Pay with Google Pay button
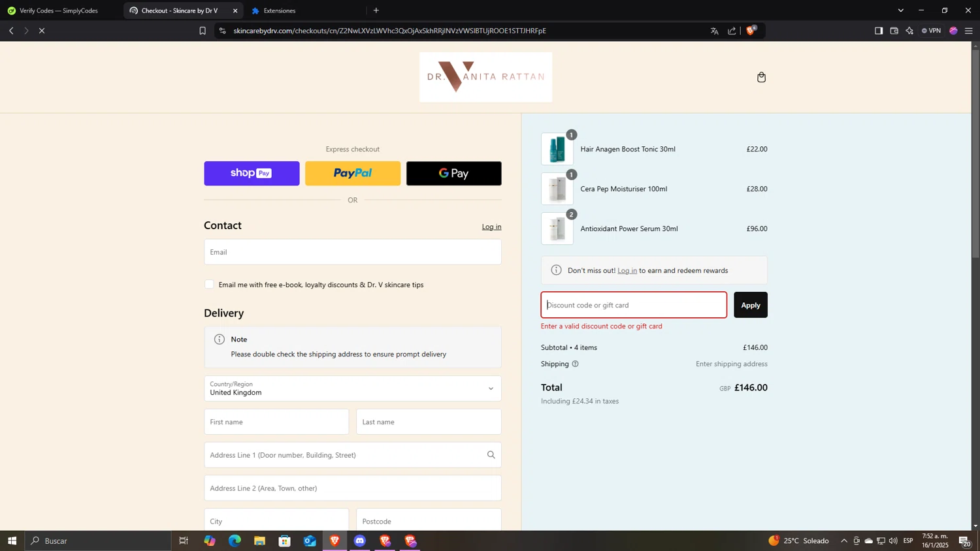 pyautogui.click(x=454, y=174)
